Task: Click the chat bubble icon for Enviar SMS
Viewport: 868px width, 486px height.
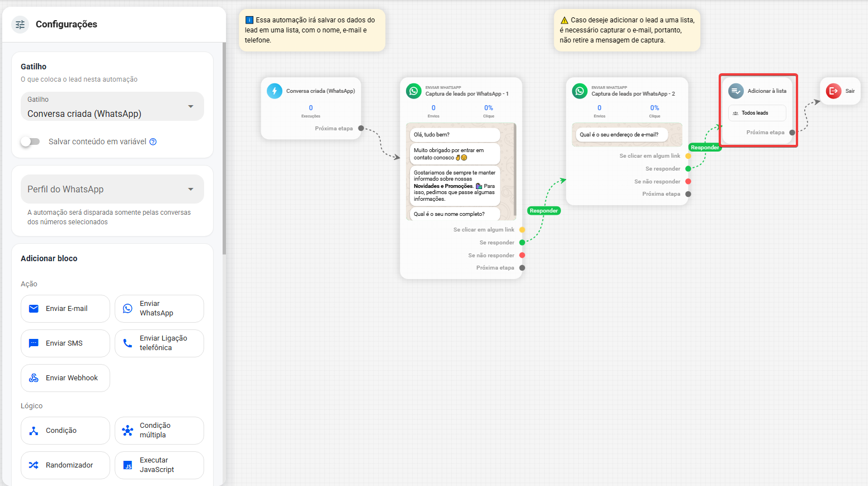Action: (34, 343)
